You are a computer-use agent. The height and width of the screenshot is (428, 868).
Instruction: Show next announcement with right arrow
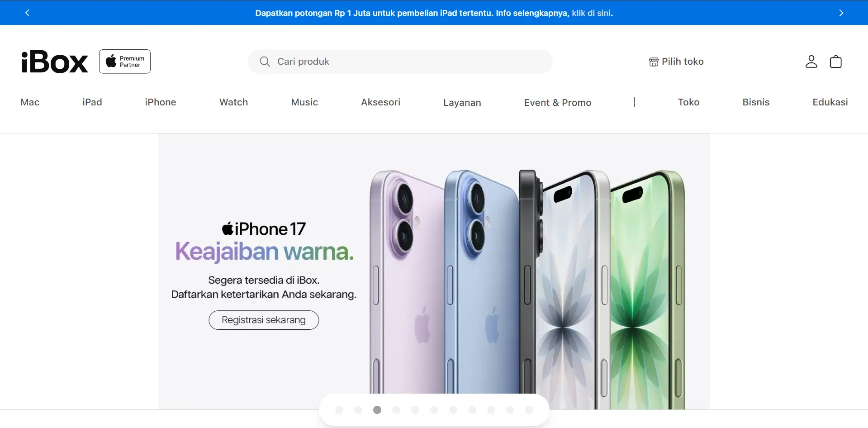click(x=841, y=13)
